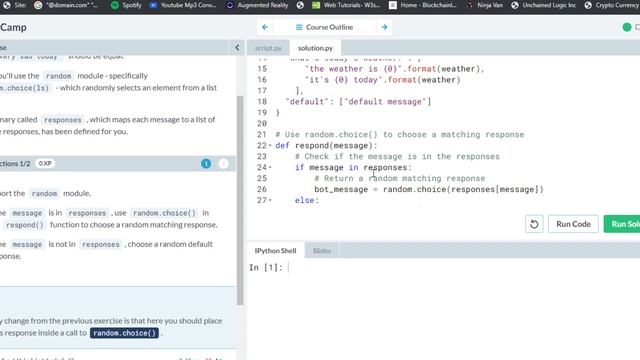Open the Web Tutorials W3s bookmark
The width and height of the screenshot is (640, 360).
pos(346,5)
